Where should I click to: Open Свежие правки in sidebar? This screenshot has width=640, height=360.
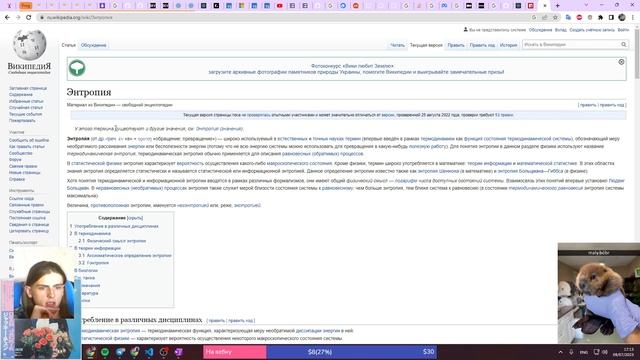coord(23,166)
